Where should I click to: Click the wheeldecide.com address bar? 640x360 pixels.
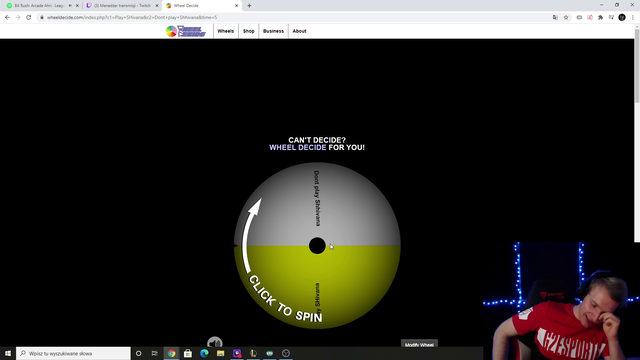coord(294,18)
